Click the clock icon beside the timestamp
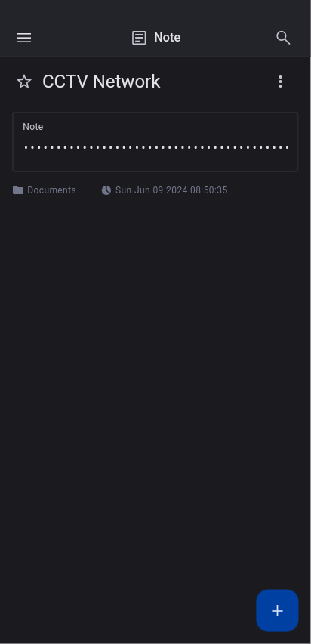The image size is (311, 644). point(106,190)
